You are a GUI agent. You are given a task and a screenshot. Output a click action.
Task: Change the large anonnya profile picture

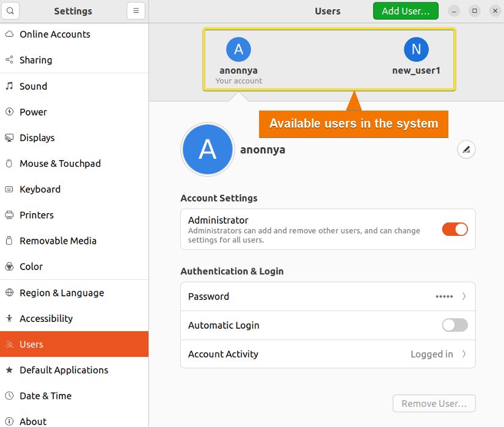(x=207, y=150)
